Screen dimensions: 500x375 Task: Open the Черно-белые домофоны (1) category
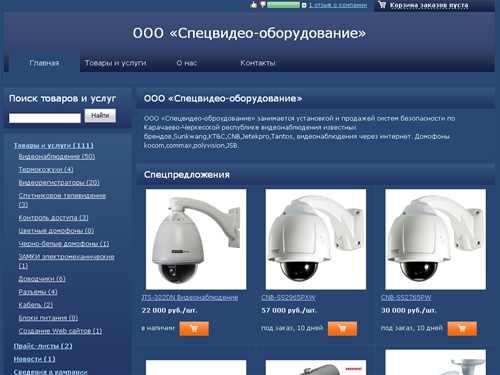[x=64, y=243]
